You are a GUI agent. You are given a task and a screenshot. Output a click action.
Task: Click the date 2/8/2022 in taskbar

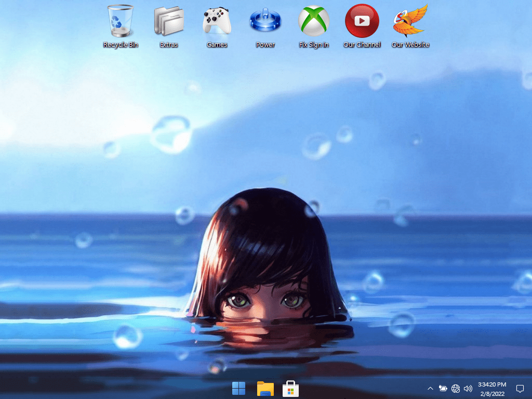point(493,394)
